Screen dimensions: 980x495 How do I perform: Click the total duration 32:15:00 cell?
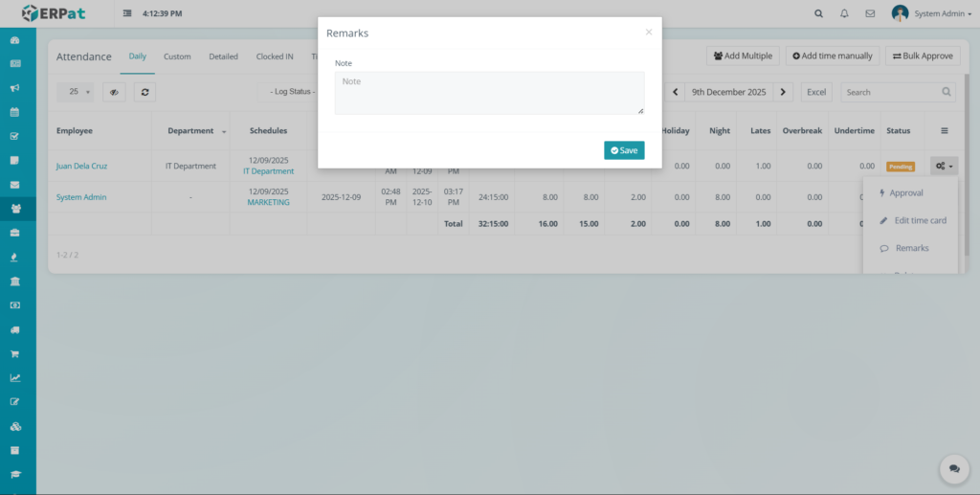point(493,224)
